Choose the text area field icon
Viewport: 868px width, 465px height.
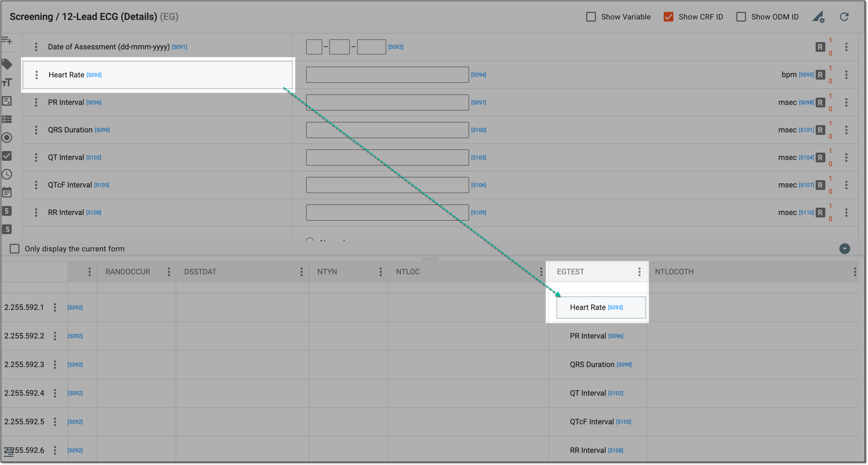coord(7,101)
